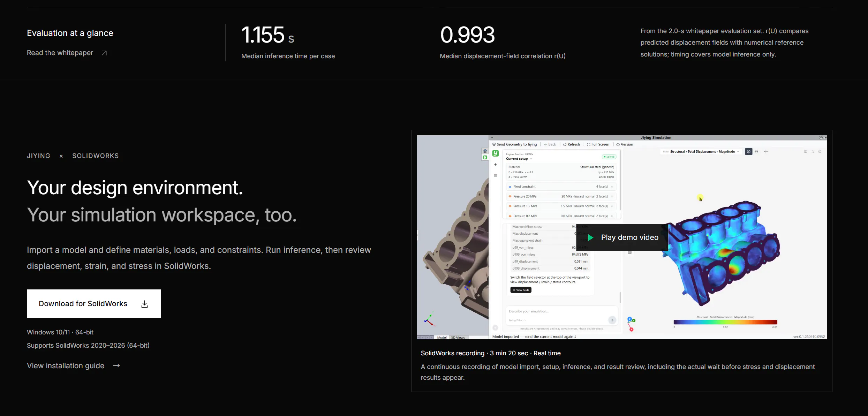Remove the Pressure 20 MPa row with its x
868x416 pixels.
pyautogui.click(x=612, y=196)
